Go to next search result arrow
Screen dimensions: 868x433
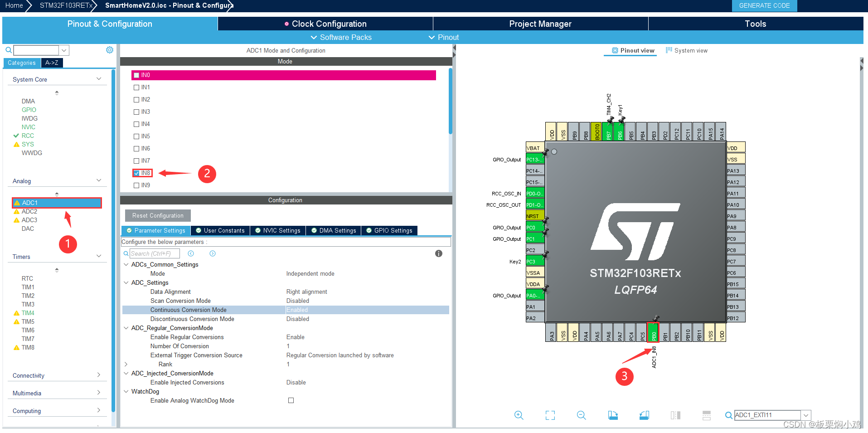click(x=213, y=253)
